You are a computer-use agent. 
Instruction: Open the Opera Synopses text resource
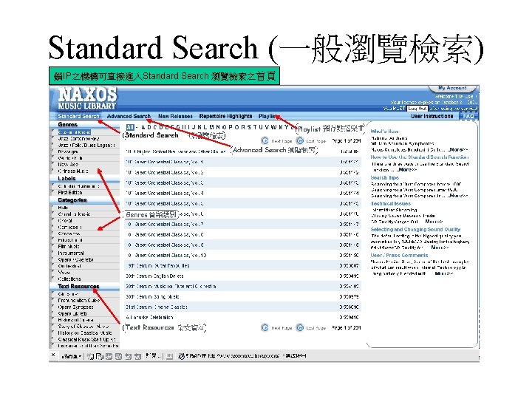pos(75,307)
